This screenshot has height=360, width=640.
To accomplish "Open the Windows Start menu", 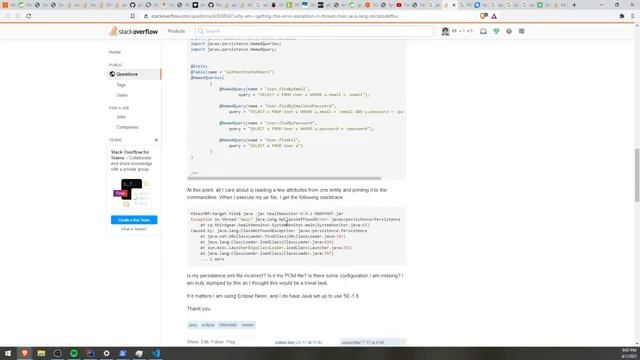I will click(8, 353).
